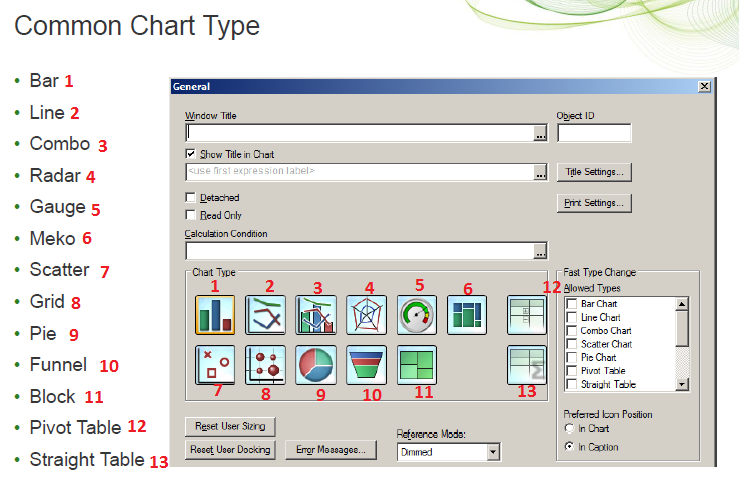
Task: Choose the Mekko chart type icon
Action: [467, 315]
